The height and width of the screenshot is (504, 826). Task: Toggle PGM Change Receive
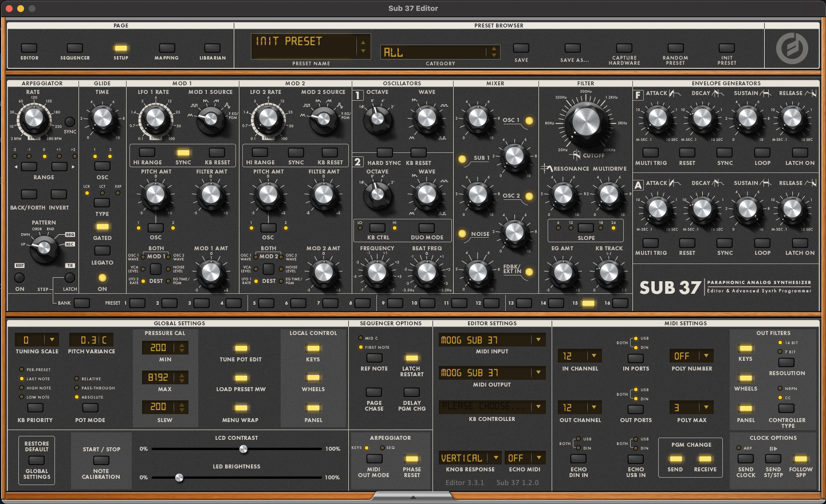click(x=705, y=459)
